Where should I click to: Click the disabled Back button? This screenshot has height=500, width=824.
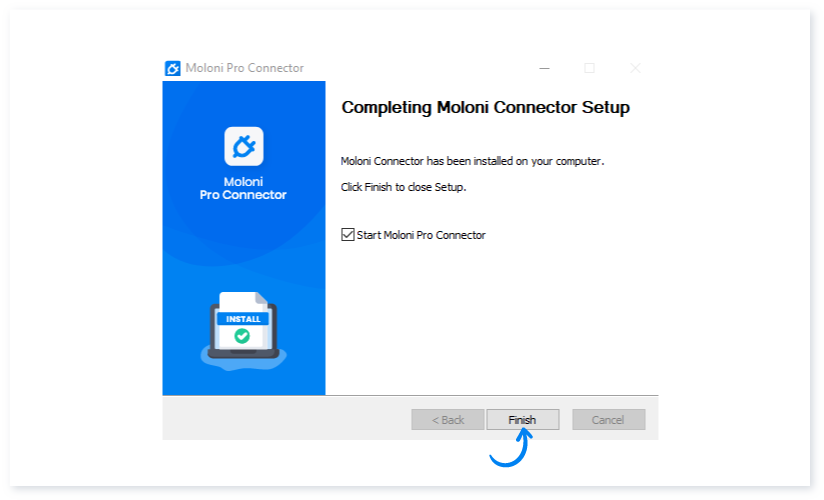[x=447, y=420]
